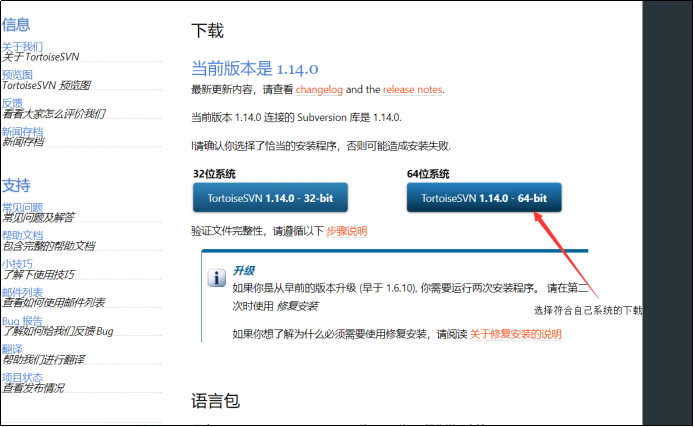Click the 支持 sidebar heading
Image resolution: width=694 pixels, height=427 pixels.
click(16, 185)
